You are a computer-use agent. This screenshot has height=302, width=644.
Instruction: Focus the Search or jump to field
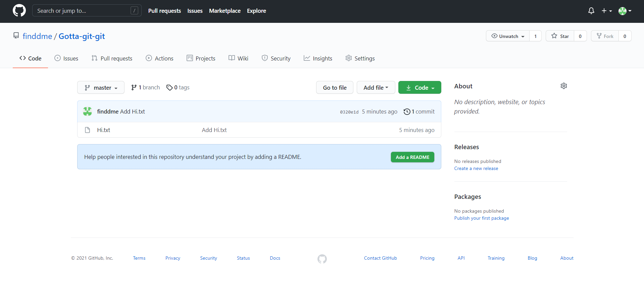87,10
